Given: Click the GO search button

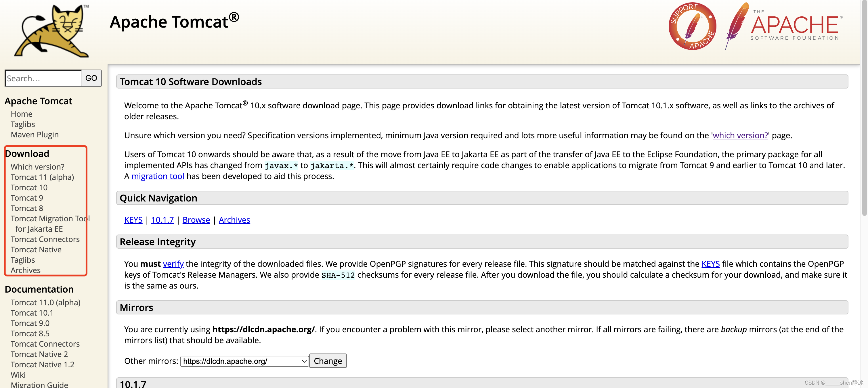Looking at the screenshot, I should (91, 78).
